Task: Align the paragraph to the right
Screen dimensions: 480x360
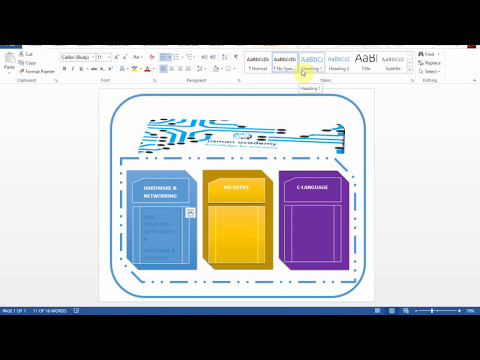Action: coord(180,69)
